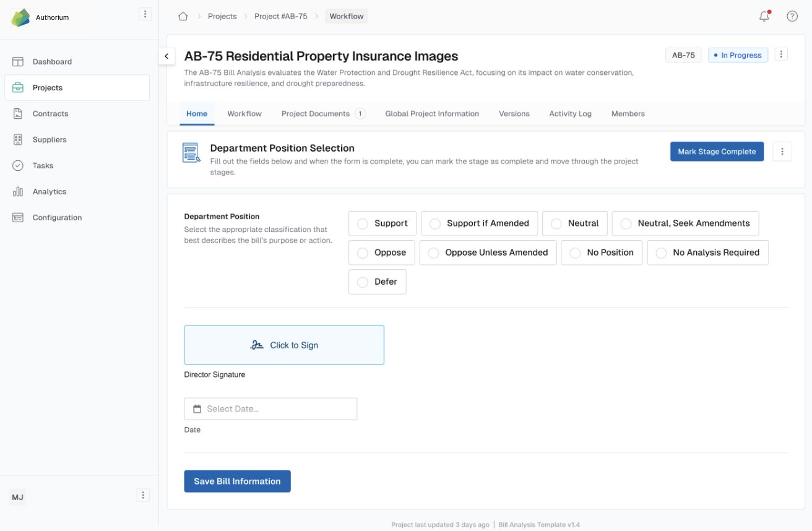The image size is (812, 531).
Task: Open the stage options three-dot menu
Action: pyautogui.click(x=782, y=152)
